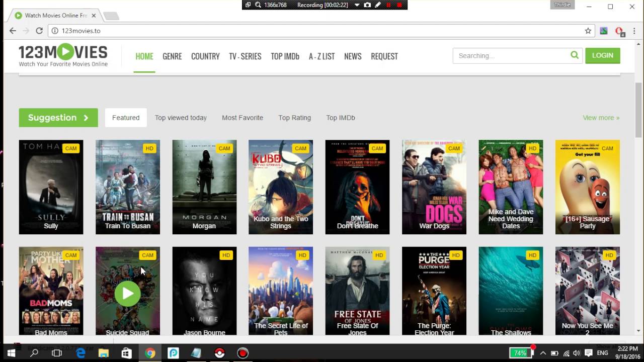Click the green extension icon in Chrome toolbar

[604, 31]
